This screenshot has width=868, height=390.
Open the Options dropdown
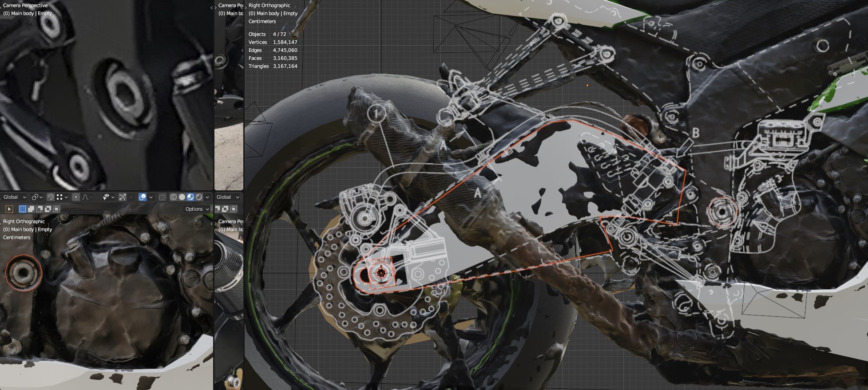click(197, 209)
